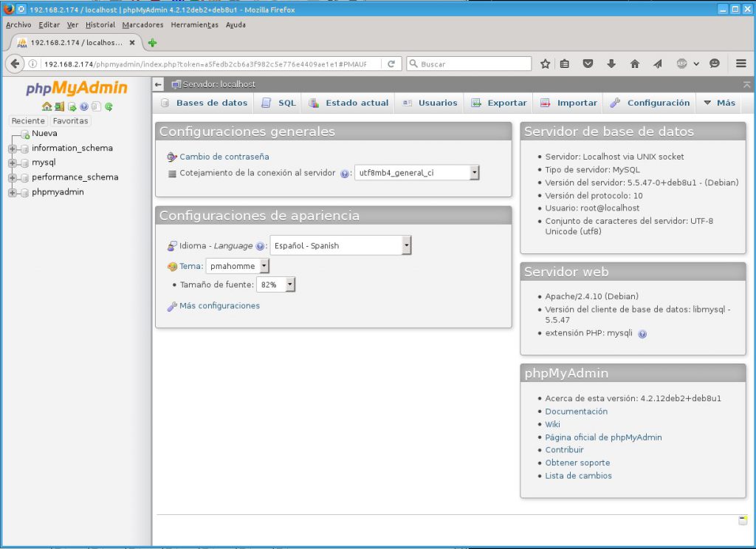Click the phpMyAdmin logo
The width and height of the screenshot is (756, 549).
coord(77,88)
